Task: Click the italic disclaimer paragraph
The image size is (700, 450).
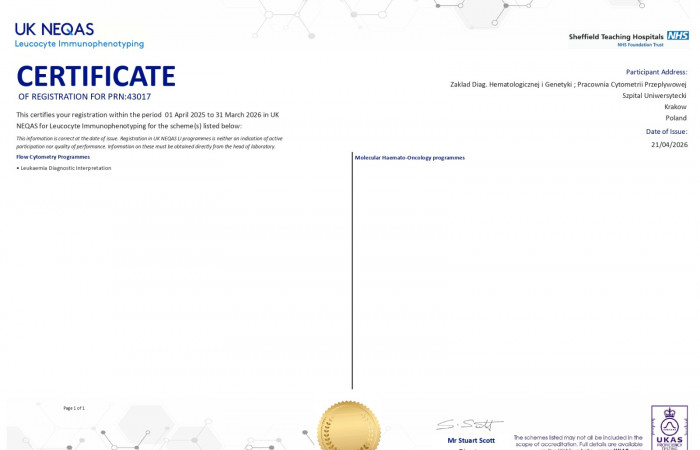Action: [149, 142]
